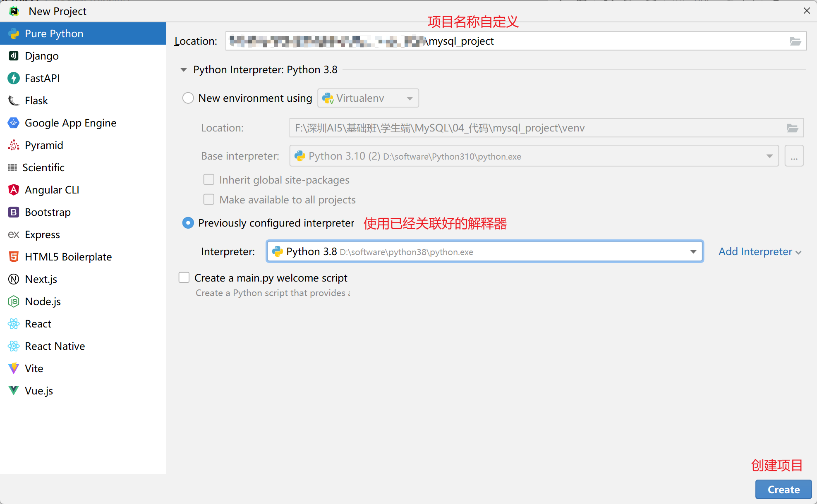Select Express project type

83,234
